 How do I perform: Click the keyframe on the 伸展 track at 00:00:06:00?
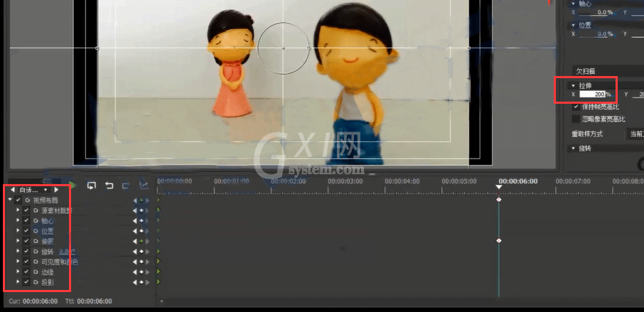coord(498,240)
